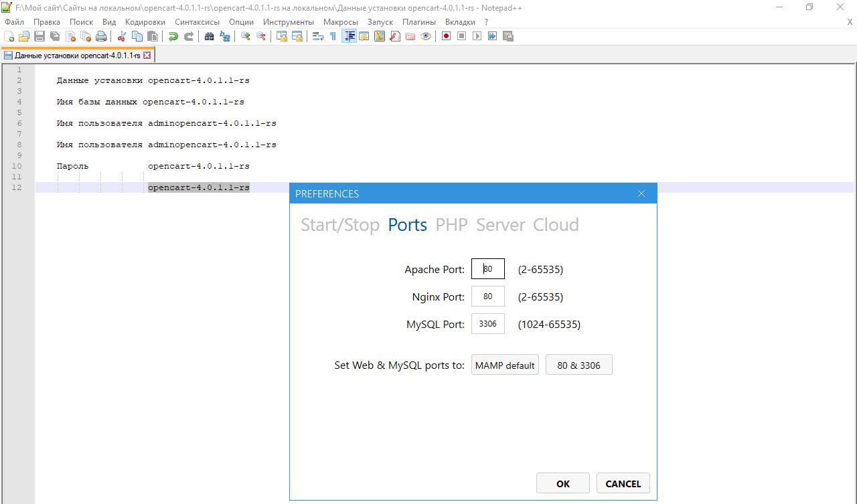857x504 pixels.
Task: Click the Open file folder icon
Action: [24, 36]
